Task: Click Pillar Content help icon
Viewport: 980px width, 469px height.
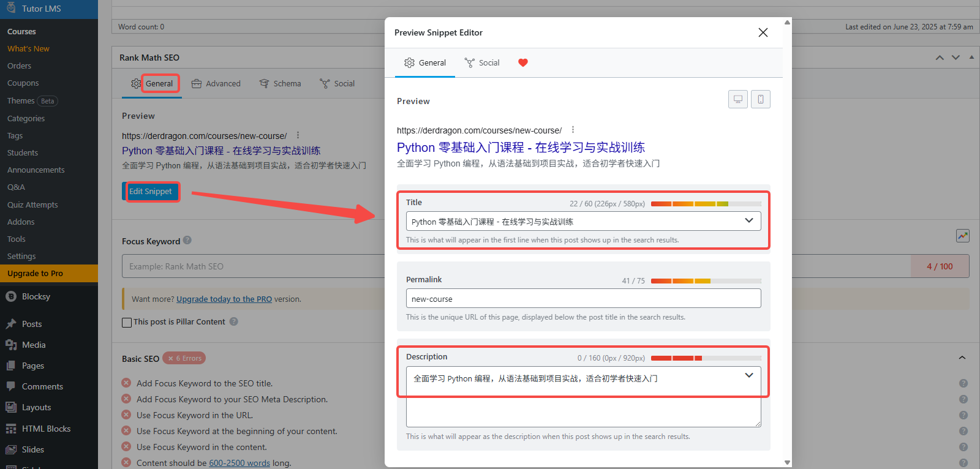Action: coord(233,321)
